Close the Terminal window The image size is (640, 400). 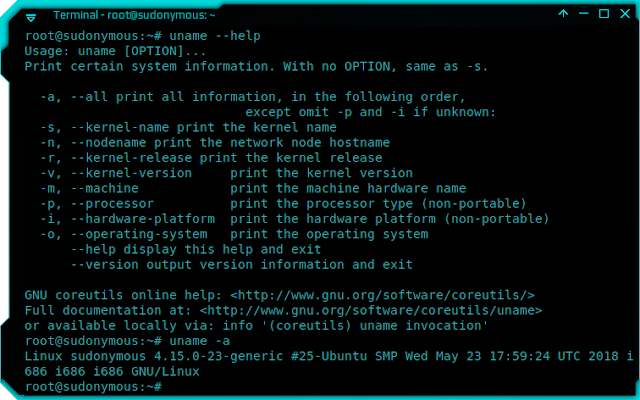coord(625,13)
